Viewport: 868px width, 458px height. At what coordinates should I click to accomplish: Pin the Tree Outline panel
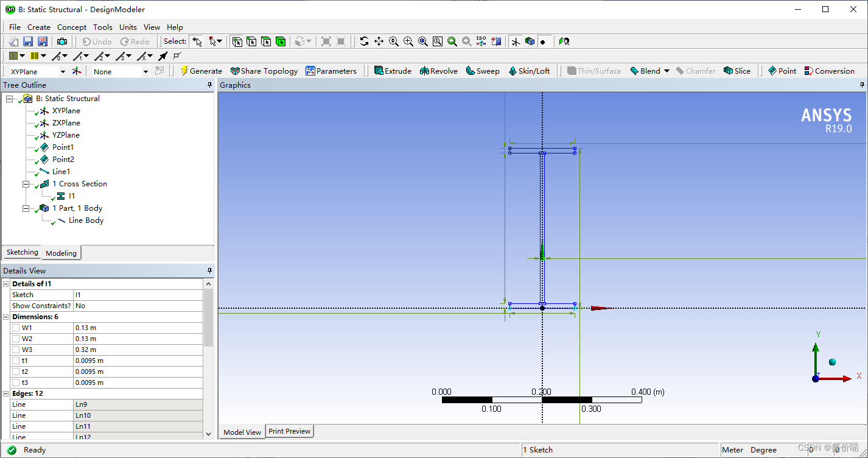coord(210,85)
